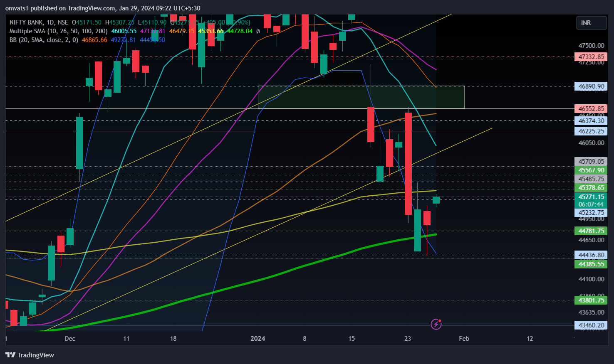Click the 43460.20 price label

click(591, 325)
